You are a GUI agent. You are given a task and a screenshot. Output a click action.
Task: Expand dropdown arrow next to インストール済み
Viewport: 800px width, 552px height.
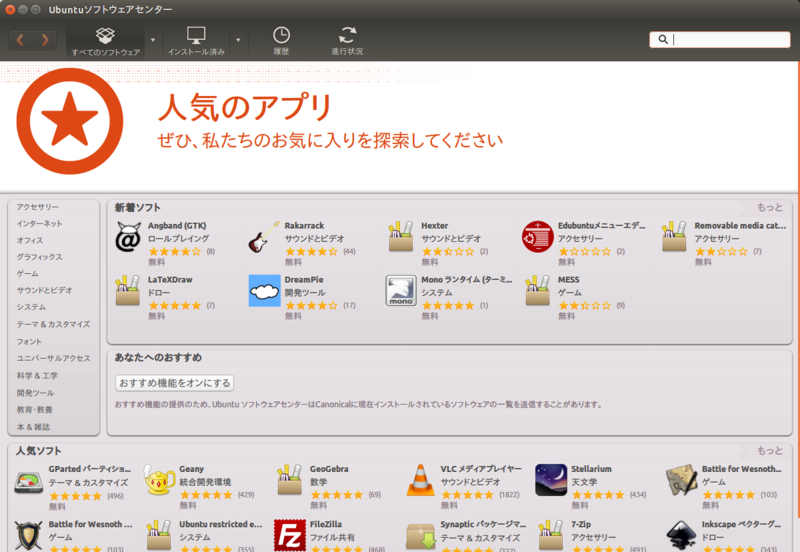[x=238, y=40]
